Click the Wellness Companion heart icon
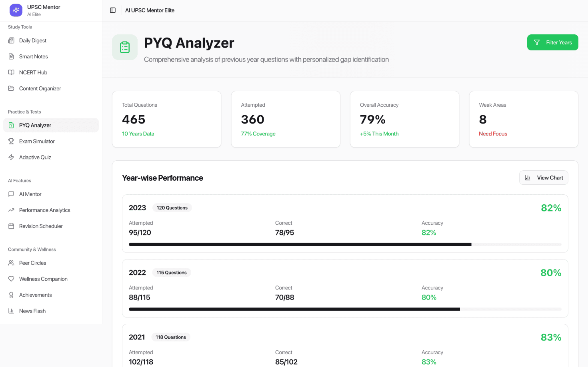Image resolution: width=588 pixels, height=367 pixels. [x=11, y=279]
